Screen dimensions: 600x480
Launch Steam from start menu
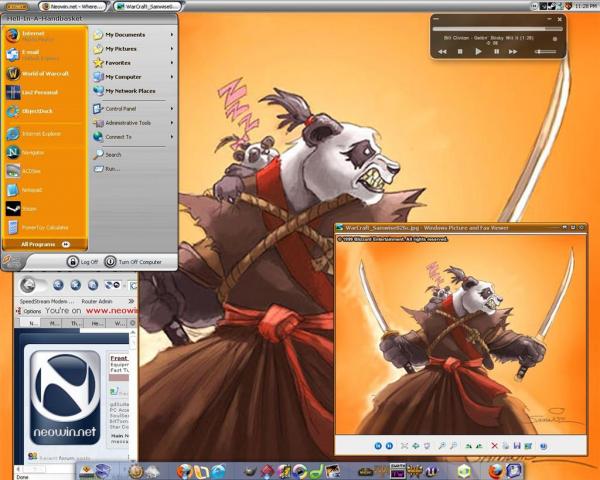(x=45, y=209)
